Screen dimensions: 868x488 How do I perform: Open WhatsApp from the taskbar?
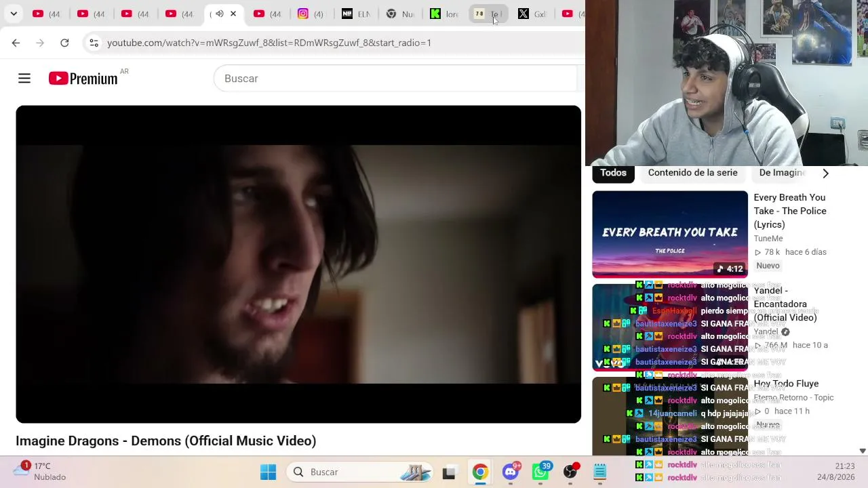pos(540,472)
